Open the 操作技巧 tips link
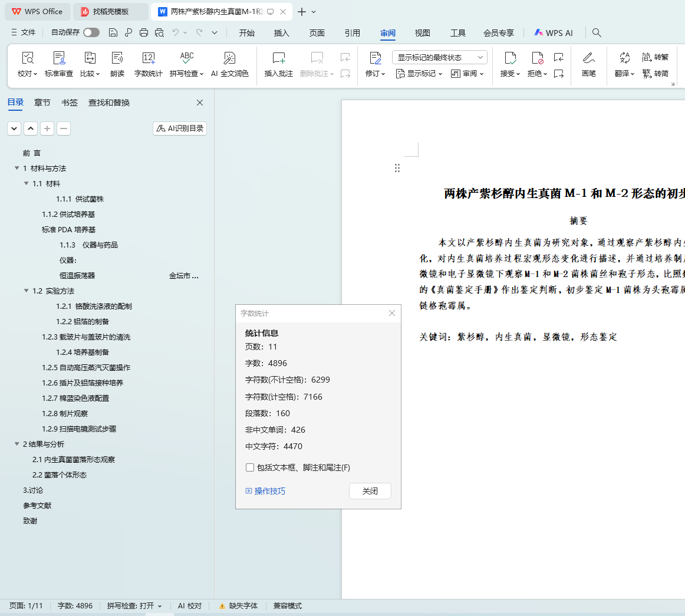This screenshot has height=616, width=685. (269, 491)
